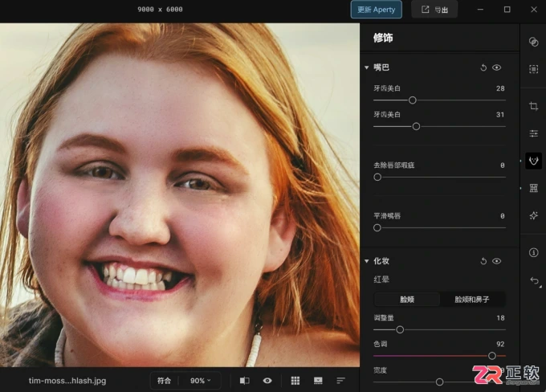Image resolution: width=546 pixels, height=392 pixels.
Task: Click the portrait photo in the canvas
Action: coord(180,194)
